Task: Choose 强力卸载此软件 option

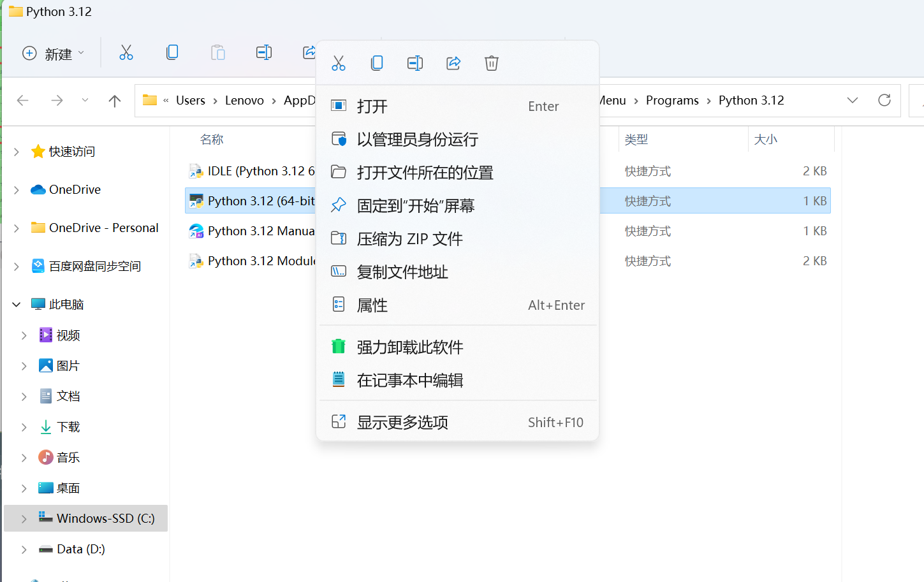Action: (x=457, y=347)
